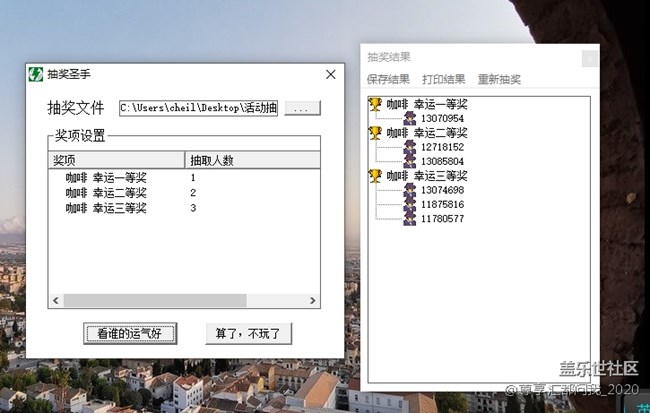The width and height of the screenshot is (650, 413).
Task: Click the trophy icon for 幸运二等奖
Action: [x=376, y=133]
